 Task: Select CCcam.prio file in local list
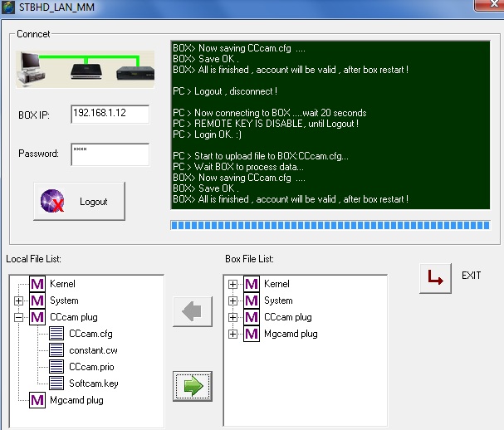tap(91, 367)
